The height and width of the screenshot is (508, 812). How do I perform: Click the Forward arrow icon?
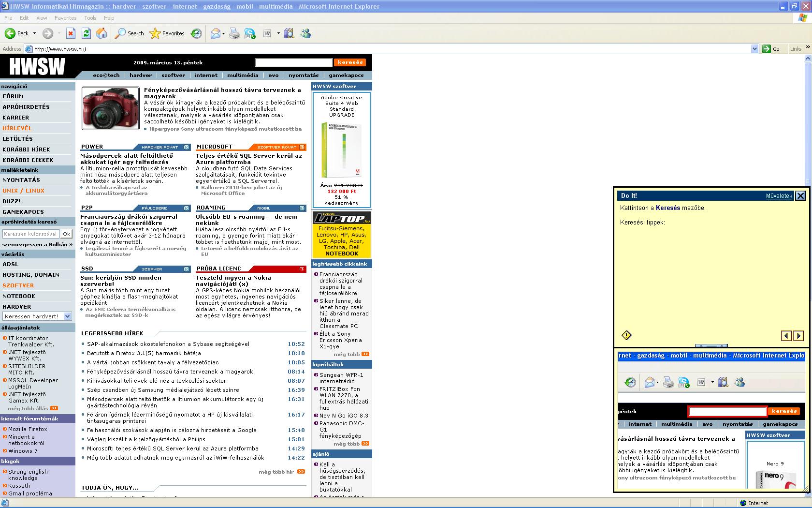click(x=47, y=33)
